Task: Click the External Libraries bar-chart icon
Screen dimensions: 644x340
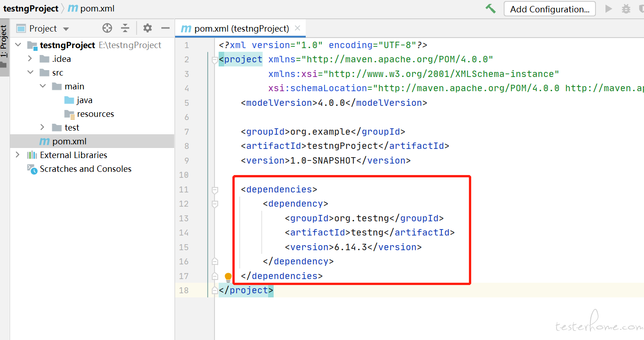Action: [x=32, y=155]
